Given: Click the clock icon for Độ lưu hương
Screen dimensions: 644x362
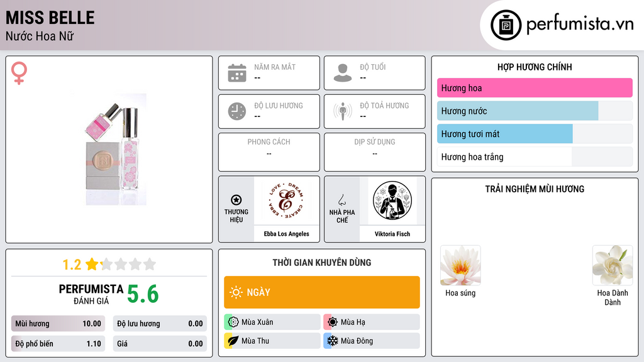Looking at the screenshot, I should pyautogui.click(x=237, y=111).
